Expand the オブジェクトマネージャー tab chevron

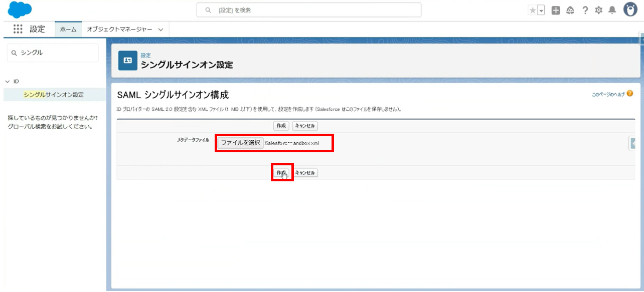click(x=160, y=30)
